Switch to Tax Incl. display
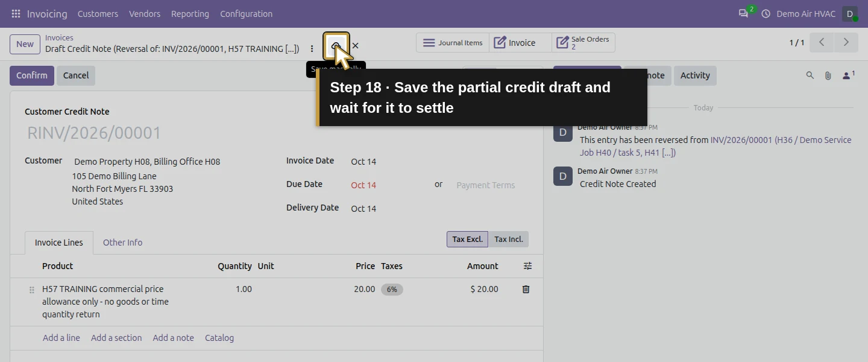 pyautogui.click(x=509, y=240)
